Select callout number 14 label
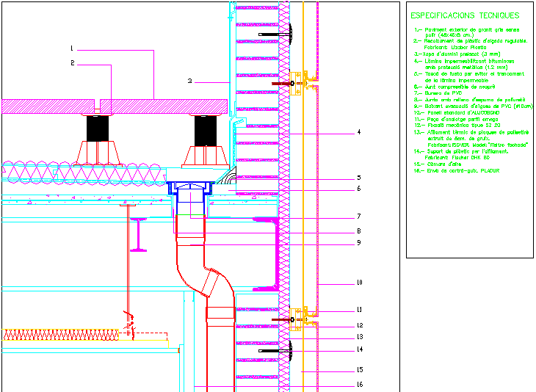Viewport: 536px width, 392px height. [359, 349]
